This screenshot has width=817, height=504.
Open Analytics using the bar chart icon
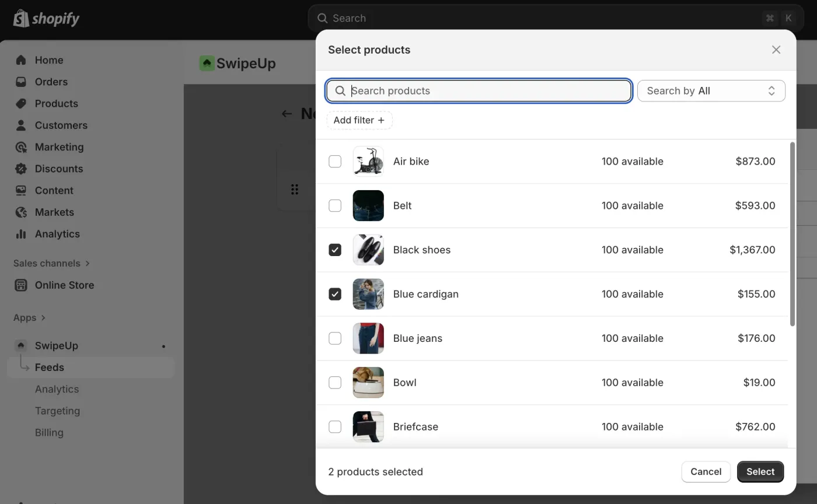pos(20,234)
